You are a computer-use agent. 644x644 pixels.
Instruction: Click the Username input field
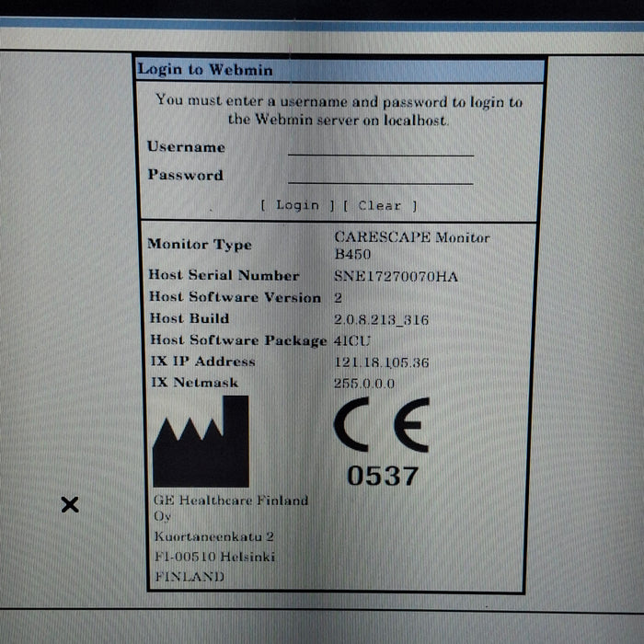pos(381,148)
